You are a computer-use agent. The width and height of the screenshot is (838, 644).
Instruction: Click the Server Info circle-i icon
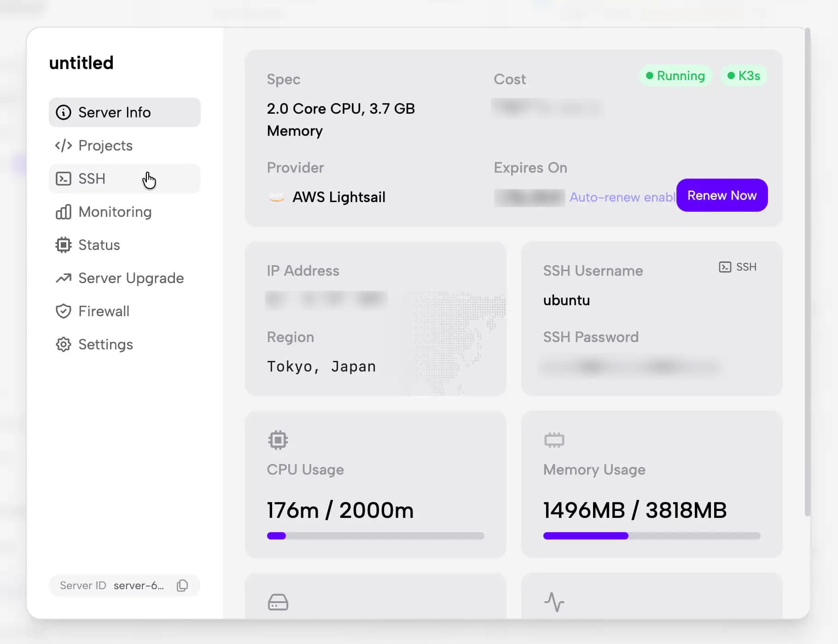click(63, 112)
